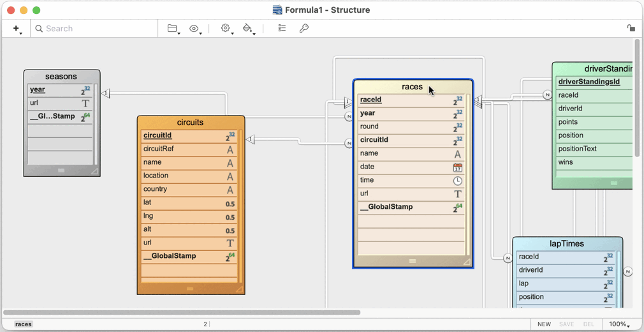Screen dimensions: 644x332
Task: Click alpha type icon of circuitRef field
Action: pos(230,150)
